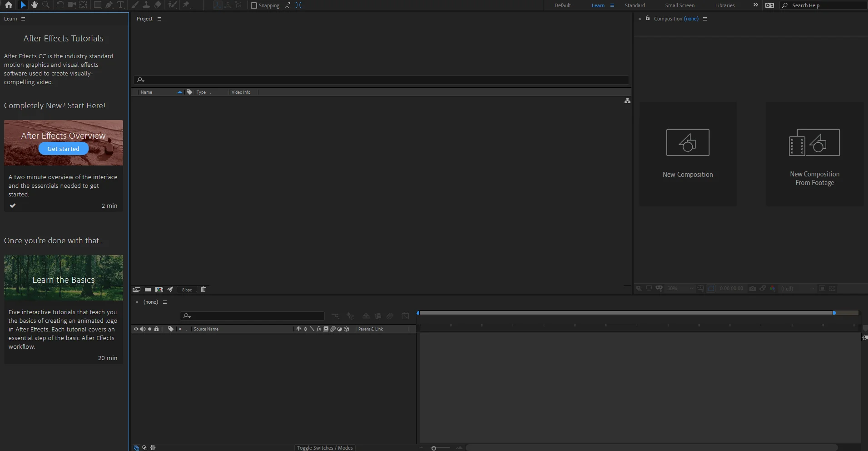Click the Get started button

[x=63, y=149]
